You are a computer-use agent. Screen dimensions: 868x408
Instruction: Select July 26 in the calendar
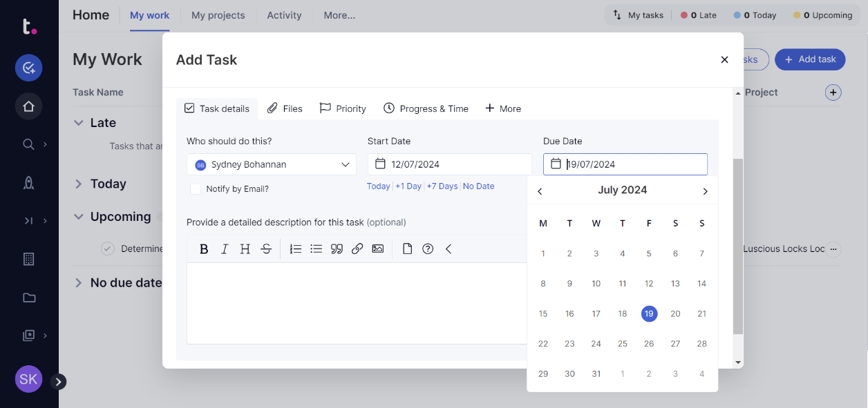tap(649, 344)
